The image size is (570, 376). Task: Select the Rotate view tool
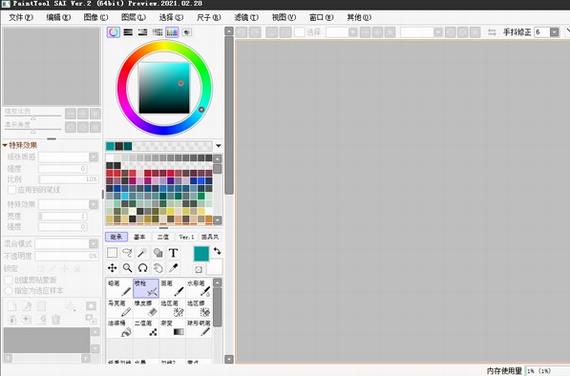click(x=142, y=268)
